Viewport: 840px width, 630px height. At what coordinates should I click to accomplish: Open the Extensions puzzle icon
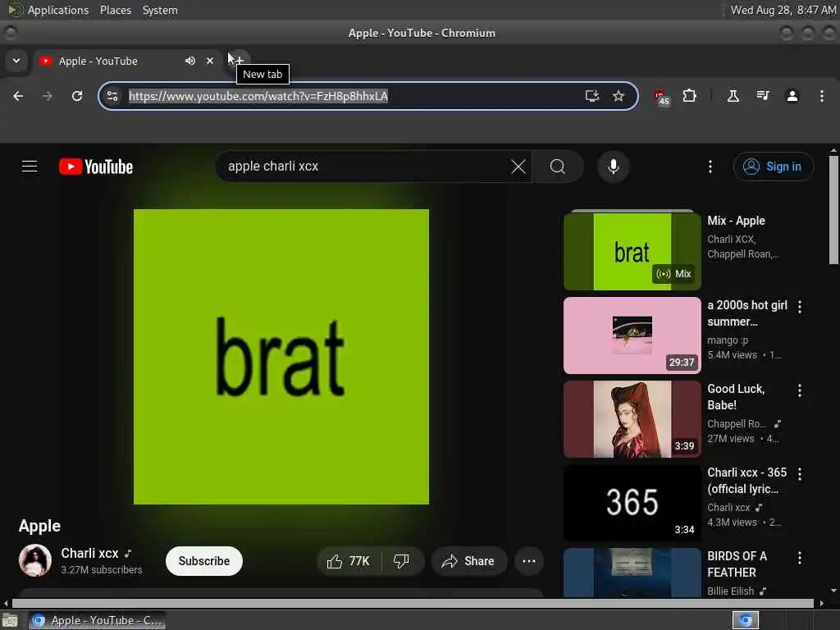click(689, 96)
